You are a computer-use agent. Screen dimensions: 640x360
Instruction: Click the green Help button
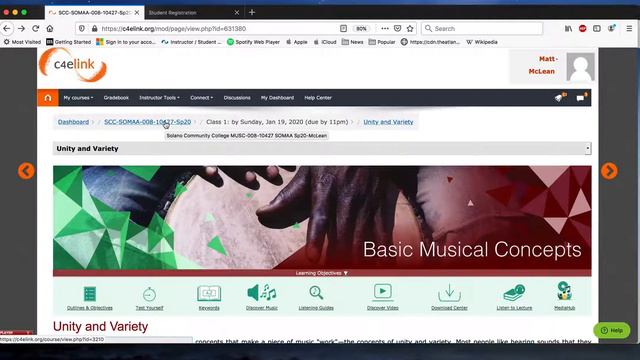611,330
